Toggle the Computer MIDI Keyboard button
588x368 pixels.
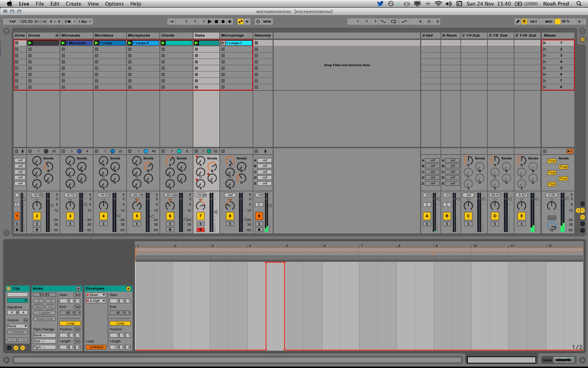click(524, 21)
